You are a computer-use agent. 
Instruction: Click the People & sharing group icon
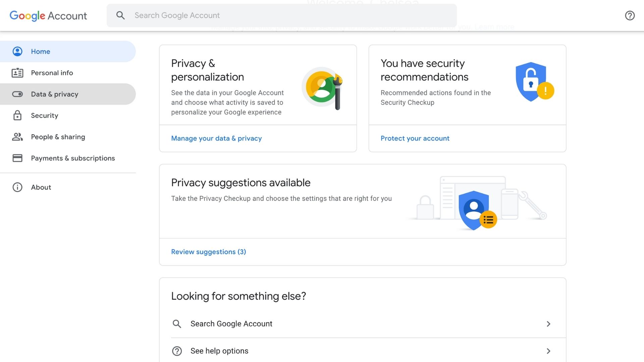tap(17, 137)
